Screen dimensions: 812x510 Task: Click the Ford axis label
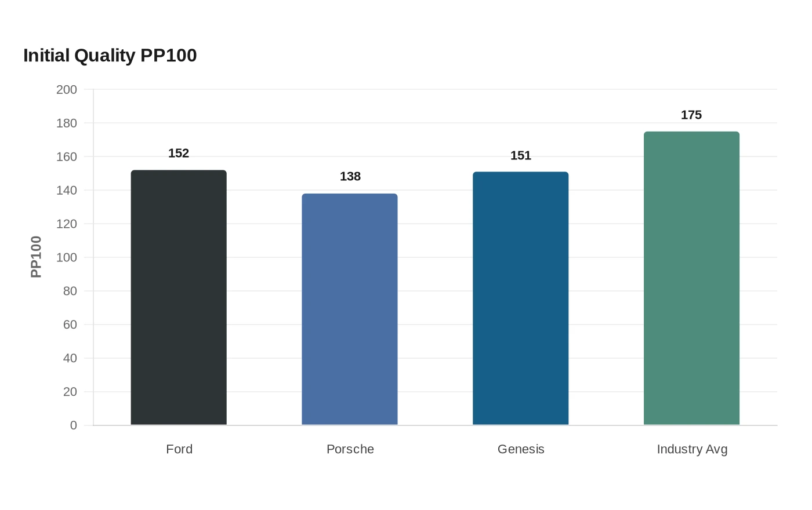pyautogui.click(x=179, y=449)
